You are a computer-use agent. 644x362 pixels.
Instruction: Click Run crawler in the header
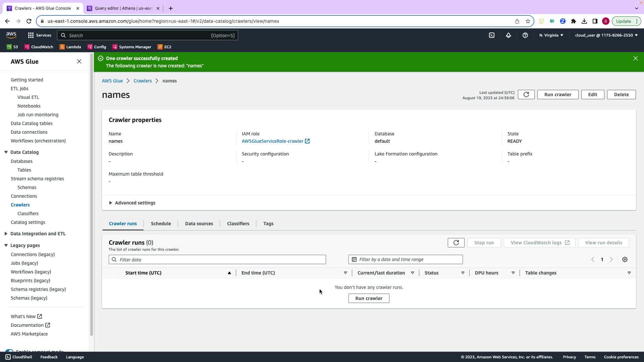point(557,95)
